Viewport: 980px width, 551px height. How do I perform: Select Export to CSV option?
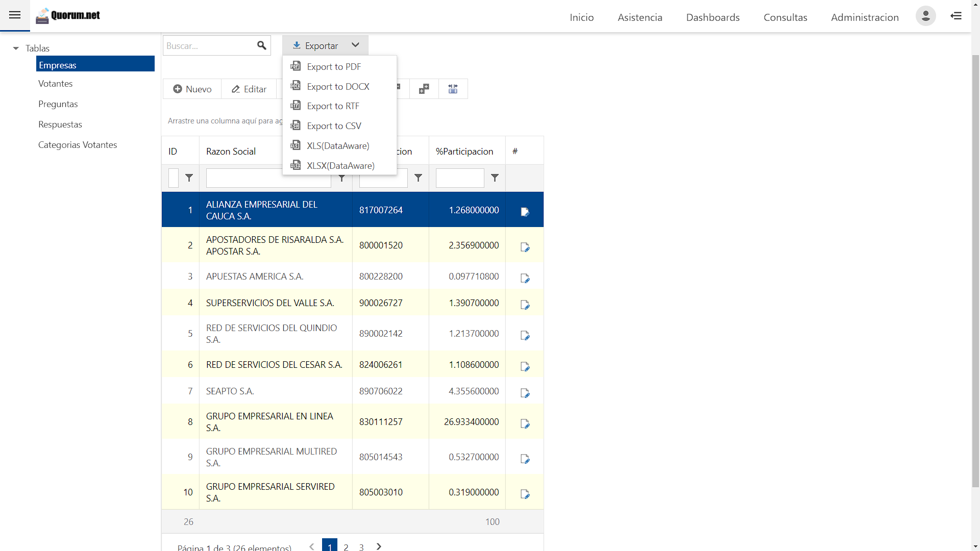pyautogui.click(x=334, y=126)
